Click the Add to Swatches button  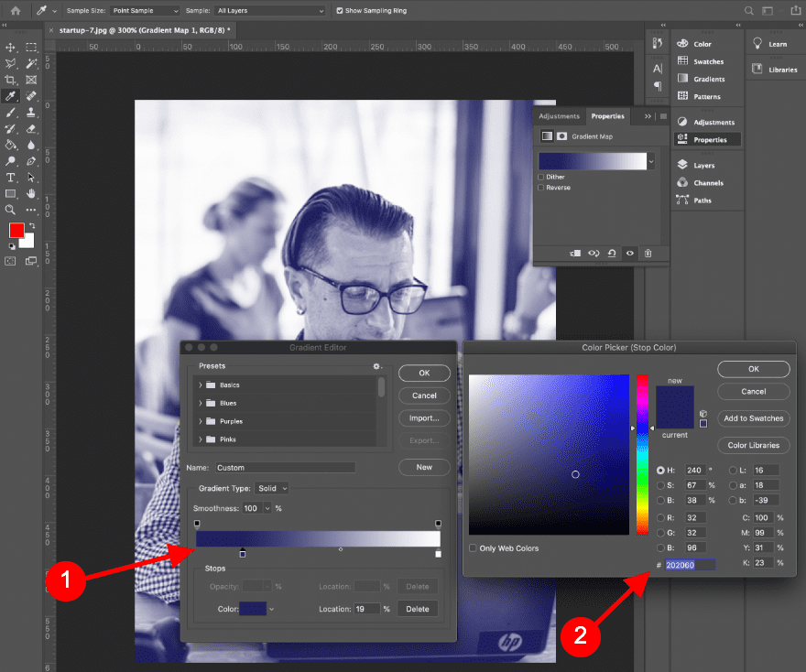(754, 418)
